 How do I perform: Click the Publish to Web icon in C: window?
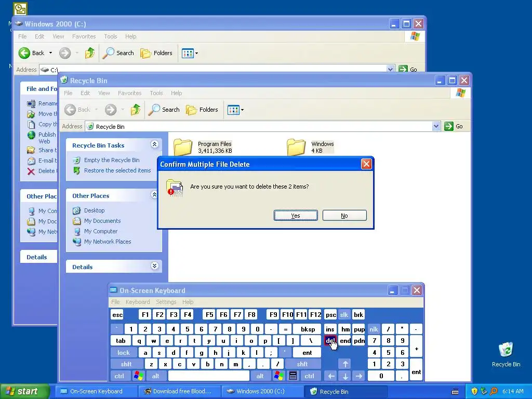31,136
